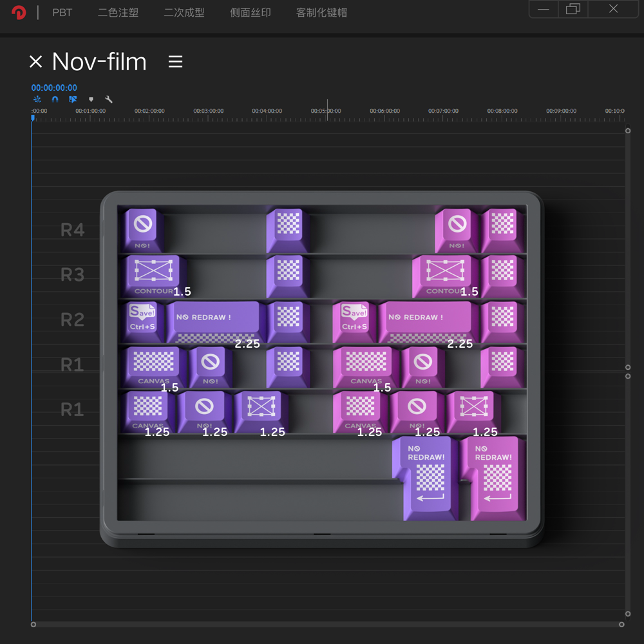Image resolution: width=644 pixels, height=644 pixels.
Task: Open the 客制化键帽 menu
Action: click(321, 13)
